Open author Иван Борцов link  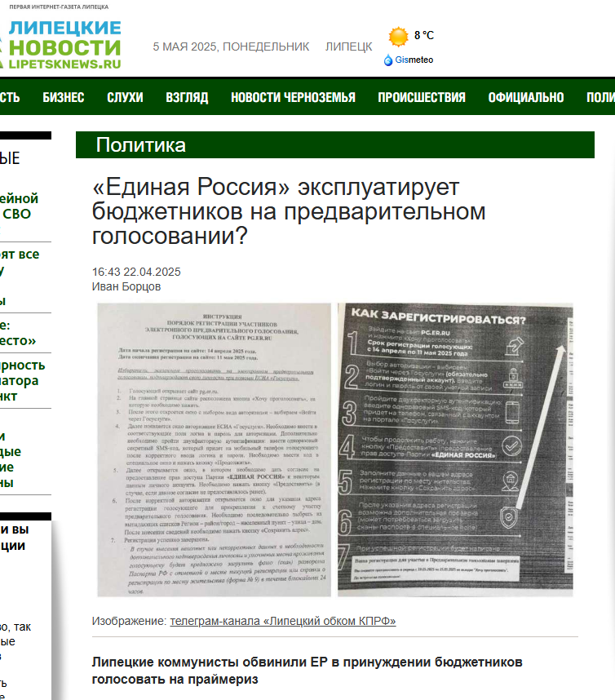click(126, 286)
